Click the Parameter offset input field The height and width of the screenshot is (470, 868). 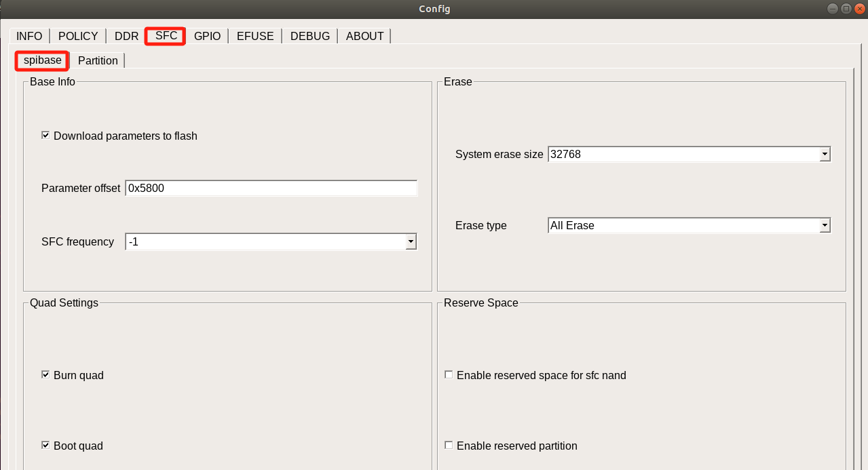(271, 188)
